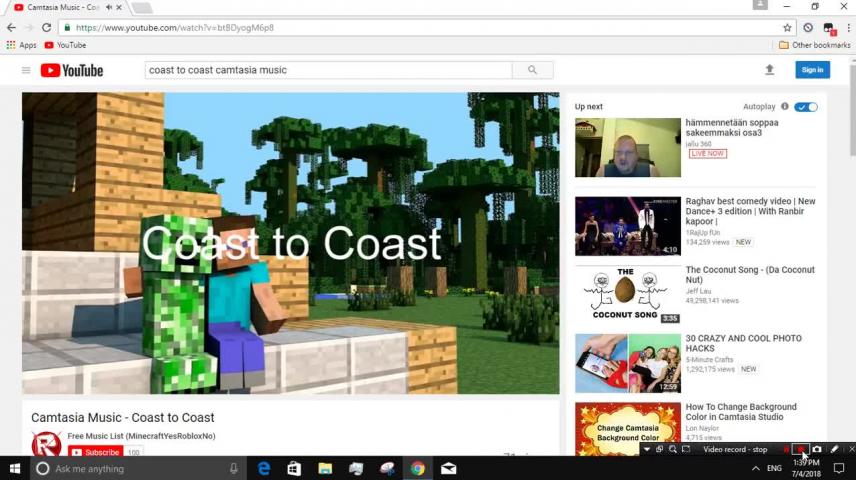Click the Cortana microphone icon
Screen dimensions: 856x480
[x=233, y=469]
